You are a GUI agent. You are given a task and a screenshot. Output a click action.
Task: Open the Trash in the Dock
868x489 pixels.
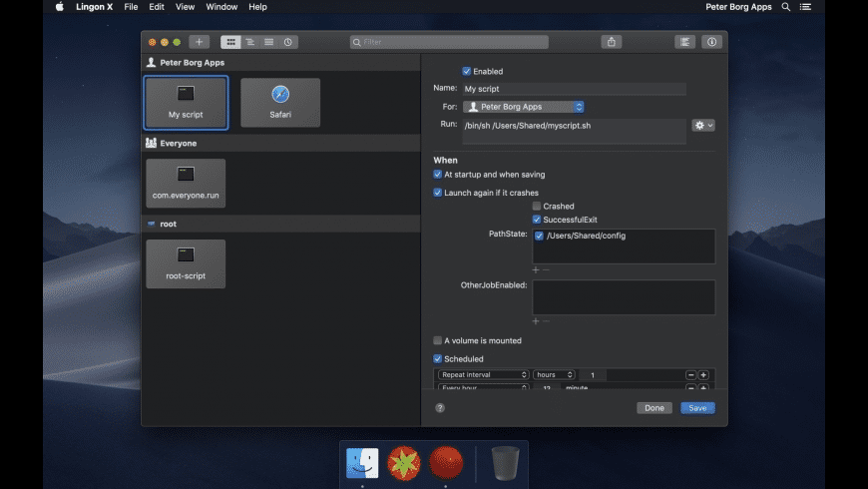pos(505,463)
